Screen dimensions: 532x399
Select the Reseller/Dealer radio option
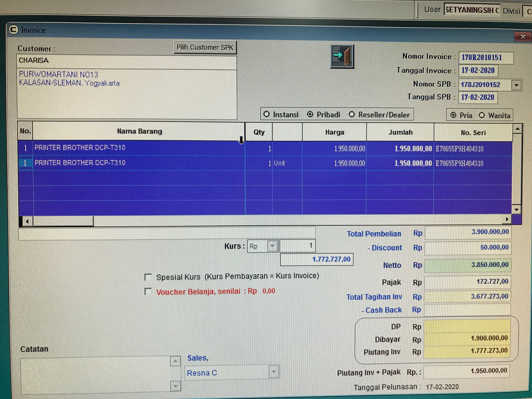[x=352, y=115]
